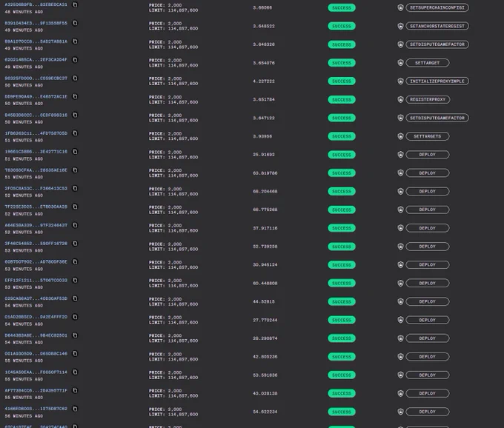Copy hash of the REGISTERPROXY transaction
The height and width of the screenshot is (428, 504).
[75, 96]
